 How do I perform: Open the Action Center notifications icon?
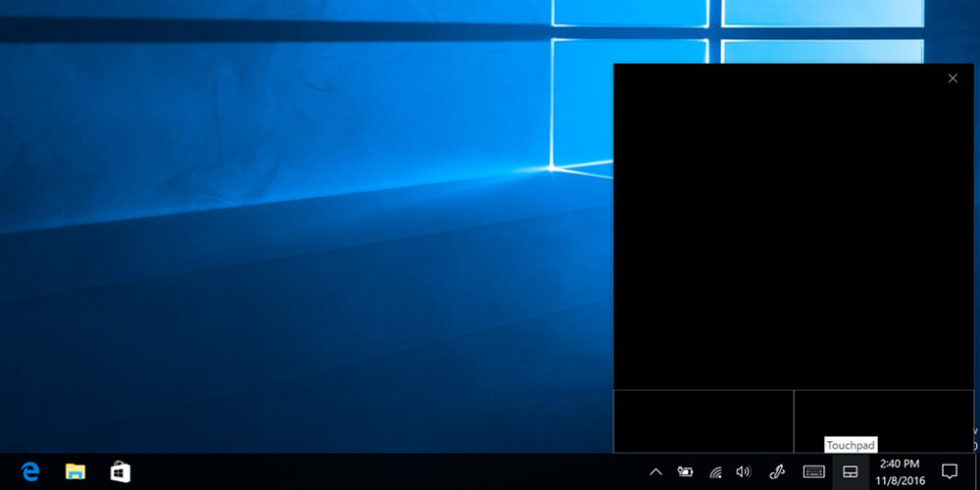pyautogui.click(x=950, y=472)
